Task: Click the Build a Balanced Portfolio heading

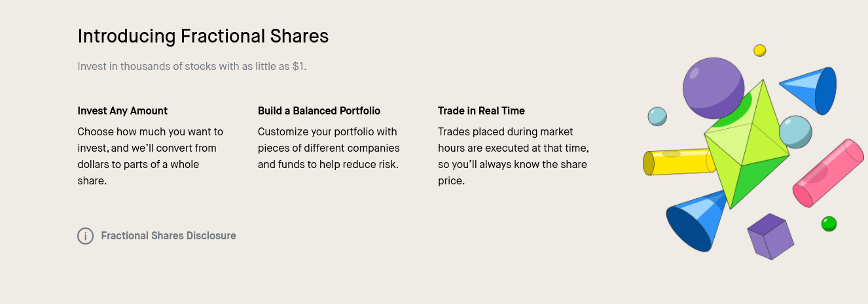Action: tap(319, 110)
